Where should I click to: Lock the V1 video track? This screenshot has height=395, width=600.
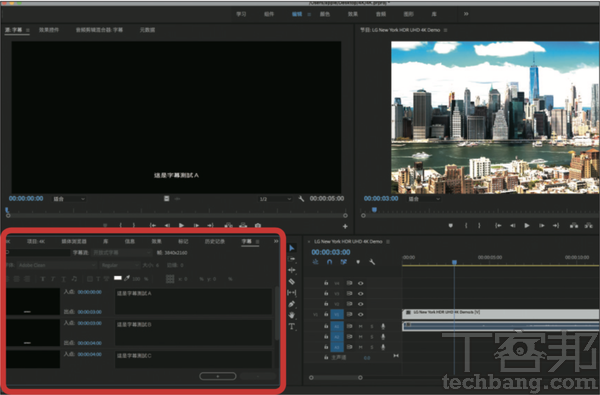326,314
